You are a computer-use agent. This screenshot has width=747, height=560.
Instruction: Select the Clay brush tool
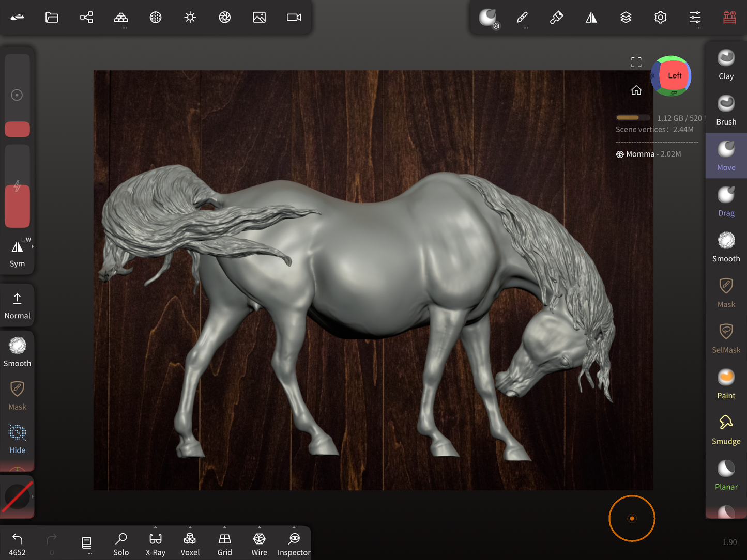726,64
